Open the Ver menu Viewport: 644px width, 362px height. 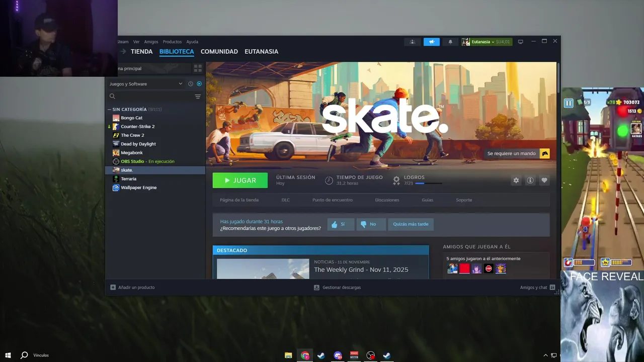[136, 42]
